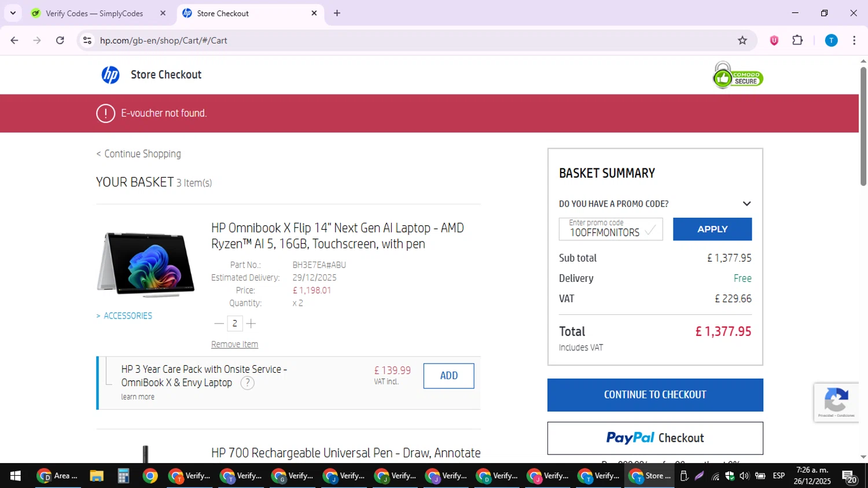Click the reCAPTCHA badge
The image size is (868, 488).
click(836, 402)
